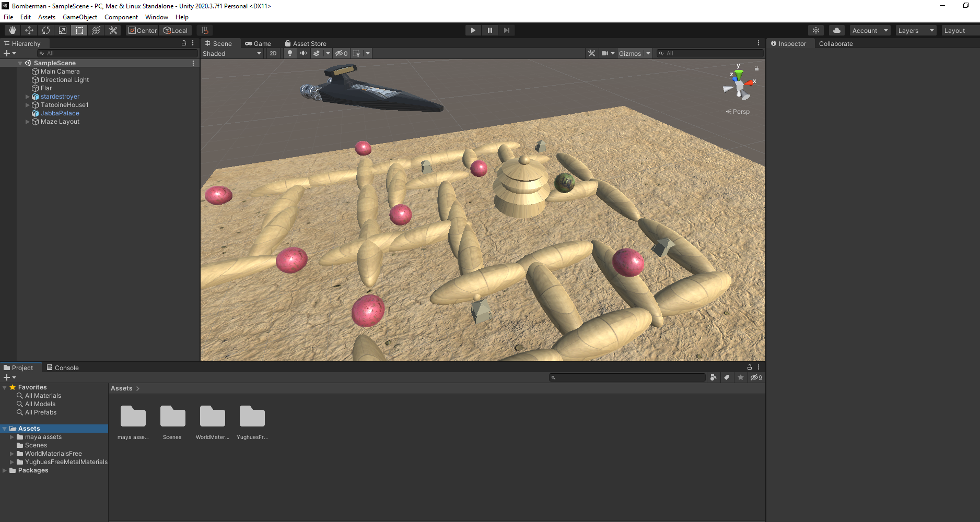Open the Layout dropdown
The height and width of the screenshot is (522, 980).
coord(960,30)
